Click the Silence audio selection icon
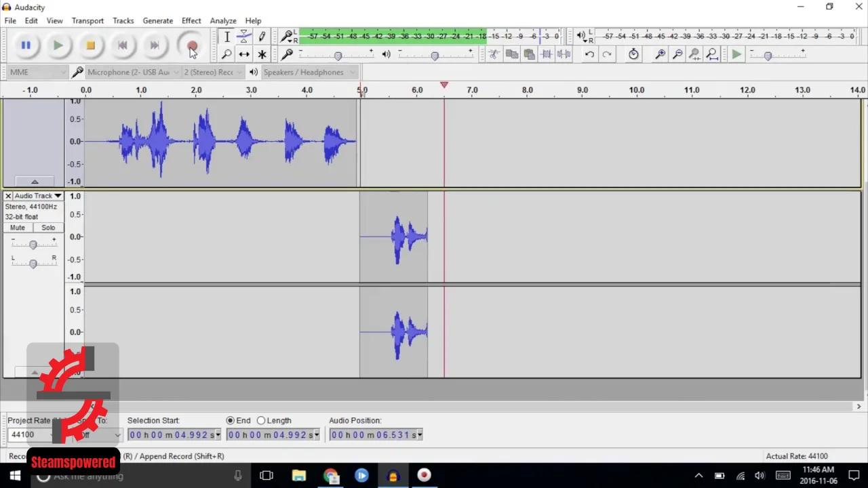 tap(564, 54)
